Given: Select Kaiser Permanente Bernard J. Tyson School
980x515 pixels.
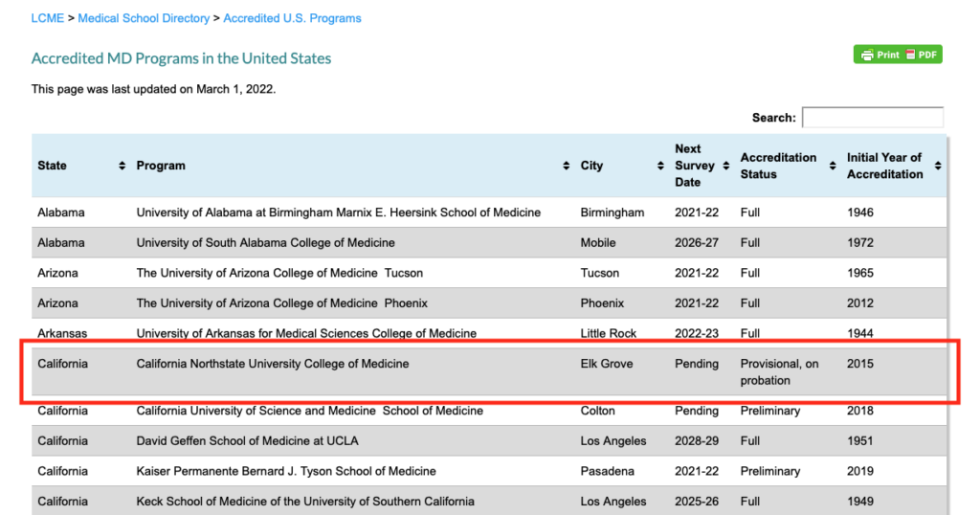Looking at the screenshot, I should tap(286, 471).
